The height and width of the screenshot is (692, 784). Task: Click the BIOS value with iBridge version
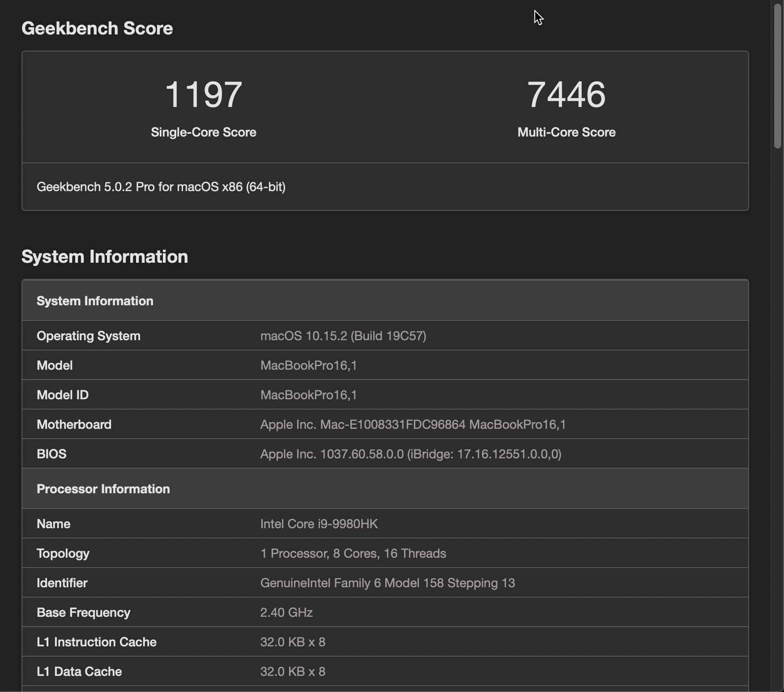[411, 454]
